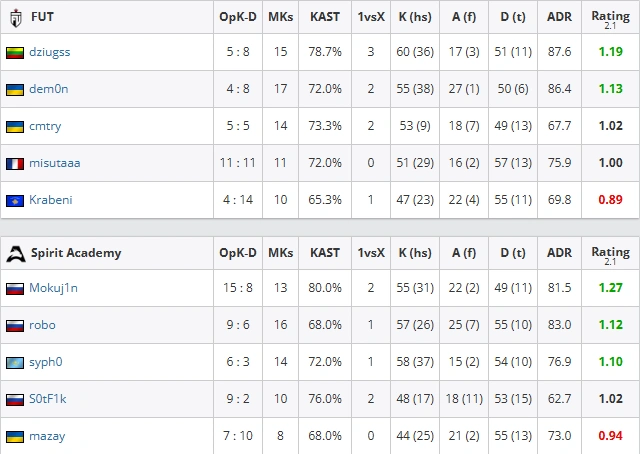
Task: Click the Kazakhstan flag beside syph0
Action: click(15, 363)
